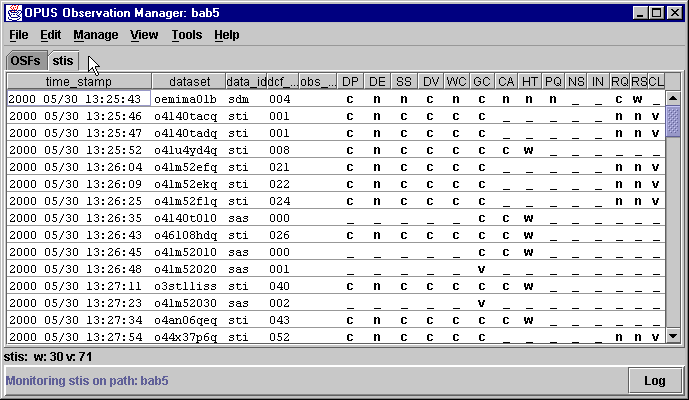Image resolution: width=689 pixels, height=400 pixels.
Task: Open the Edit menu
Action: pyautogui.click(x=50, y=35)
